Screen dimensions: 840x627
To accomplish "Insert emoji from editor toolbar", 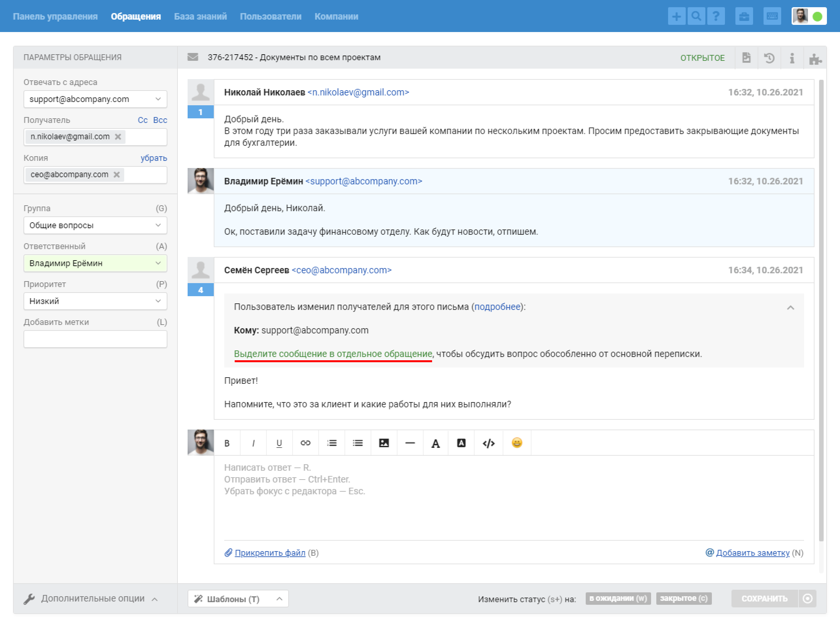I will click(x=517, y=443).
